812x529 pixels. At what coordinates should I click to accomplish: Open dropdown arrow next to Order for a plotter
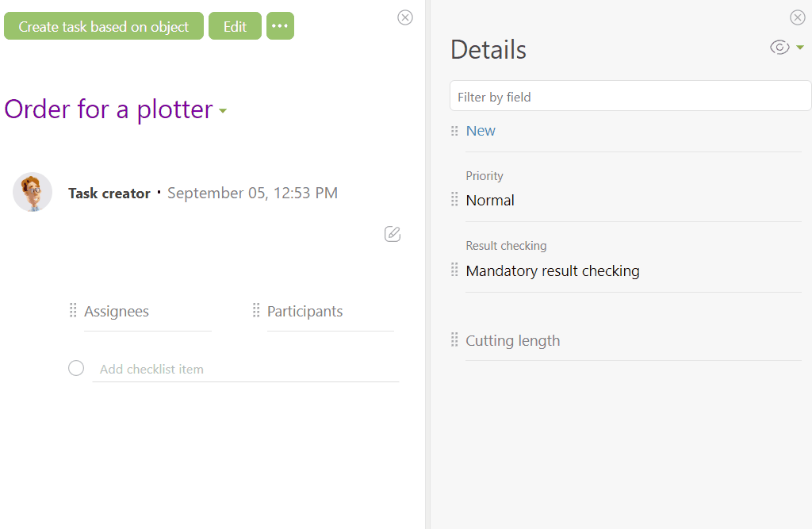223,110
